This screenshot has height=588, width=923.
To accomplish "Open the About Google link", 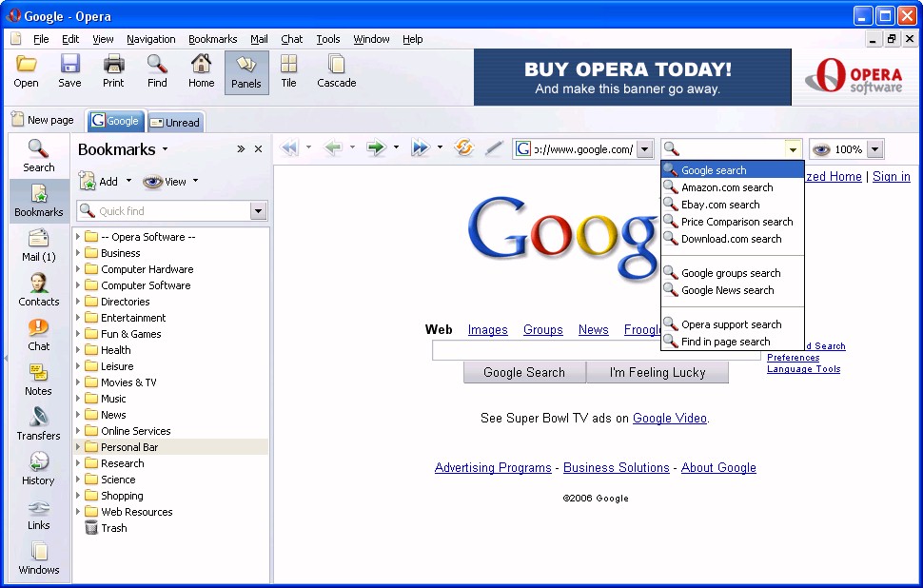I will [x=718, y=467].
